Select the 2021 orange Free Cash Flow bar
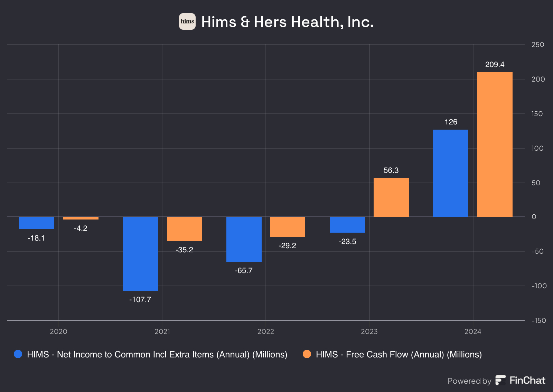This screenshot has height=392, width=553. click(185, 229)
